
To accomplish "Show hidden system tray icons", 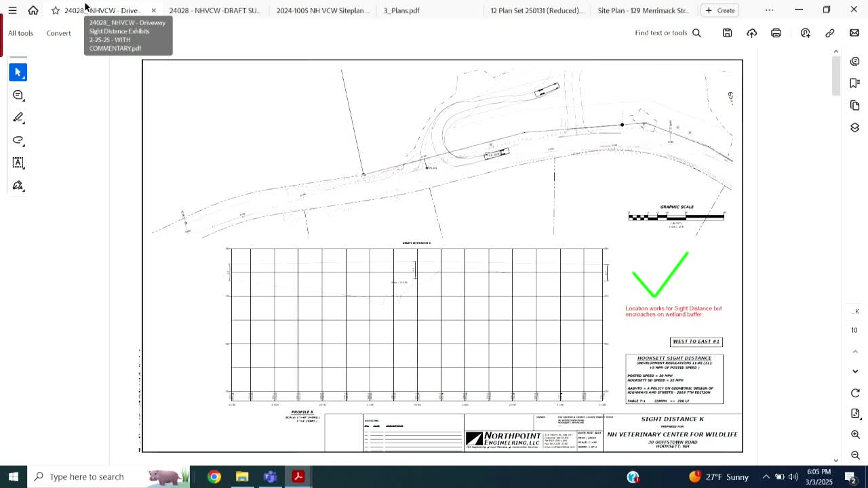I will coord(766,476).
